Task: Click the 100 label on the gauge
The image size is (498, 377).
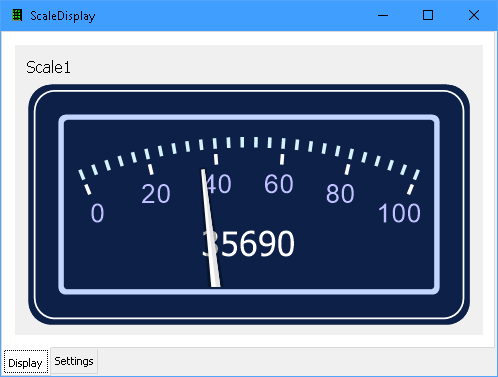Action: tap(399, 213)
